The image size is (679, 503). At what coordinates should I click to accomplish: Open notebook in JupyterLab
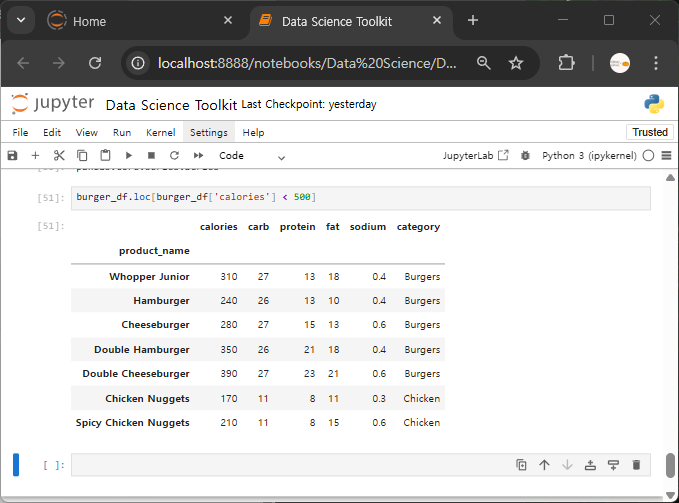click(x=475, y=155)
